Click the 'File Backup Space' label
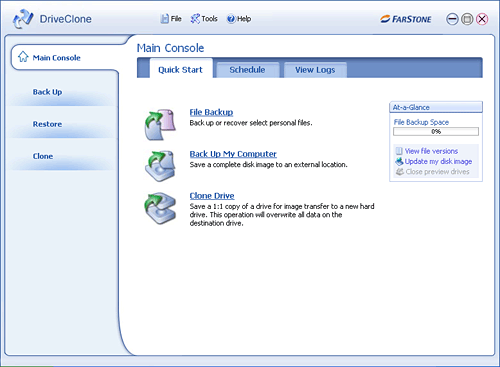 click(421, 122)
